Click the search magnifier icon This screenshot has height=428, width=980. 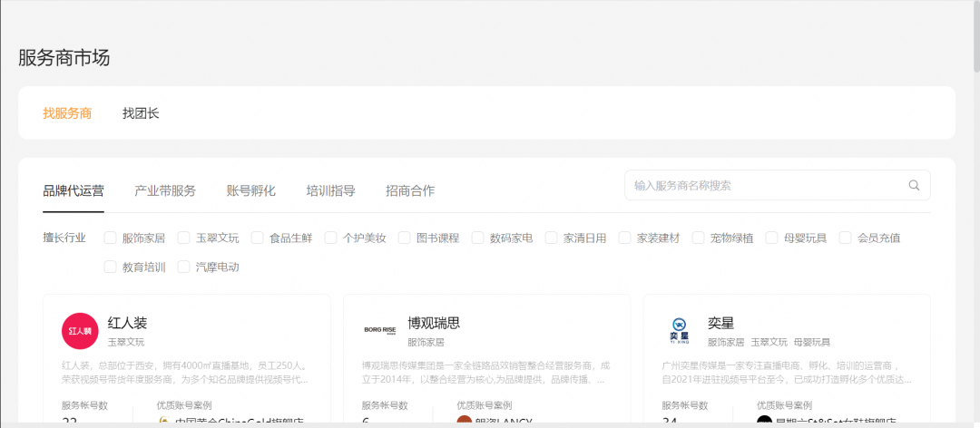[914, 186]
